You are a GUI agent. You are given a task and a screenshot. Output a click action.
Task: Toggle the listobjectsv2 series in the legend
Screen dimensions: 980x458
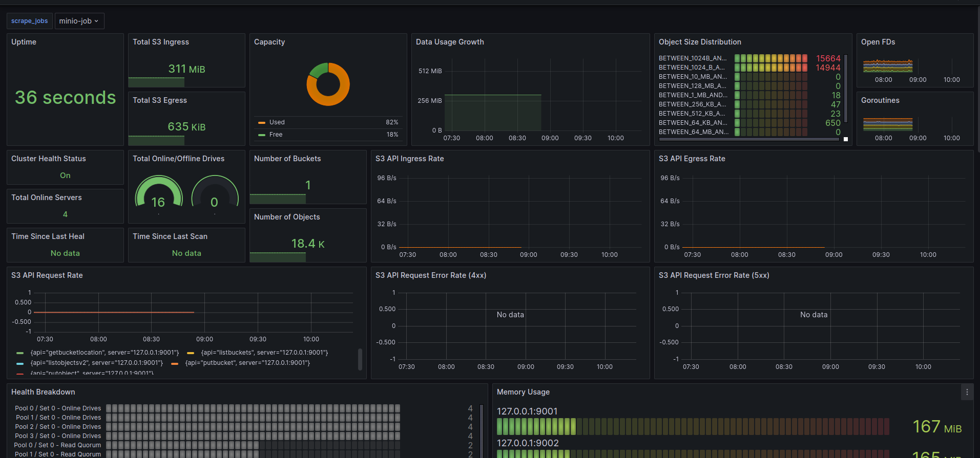[x=96, y=363]
